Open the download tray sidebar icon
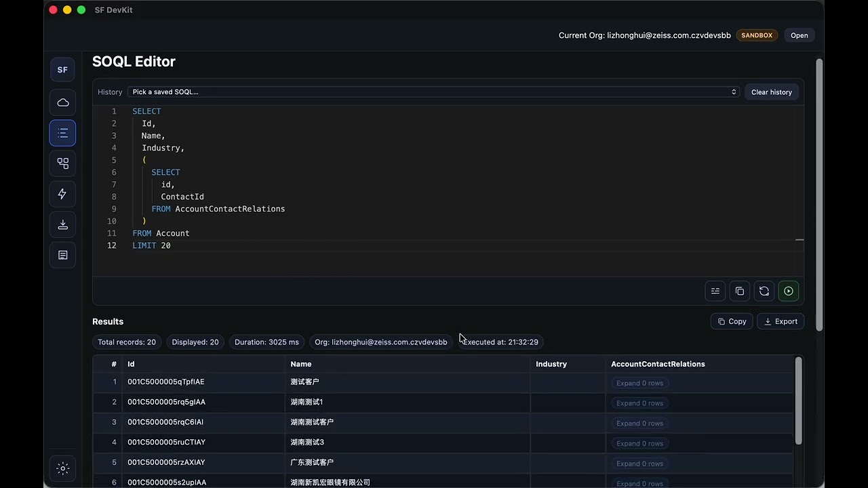The height and width of the screenshot is (488, 868). (62, 224)
